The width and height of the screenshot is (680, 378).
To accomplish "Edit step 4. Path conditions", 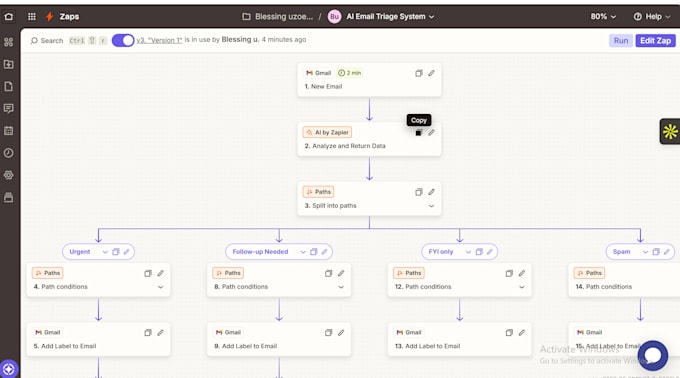I will coord(160,274).
